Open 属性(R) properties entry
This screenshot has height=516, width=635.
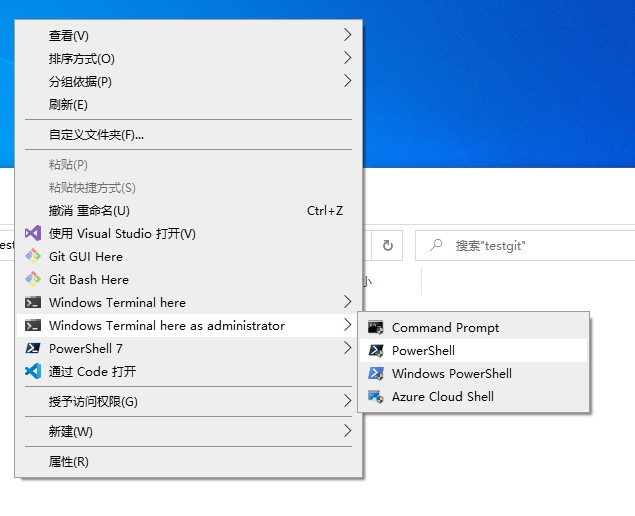pos(188,461)
